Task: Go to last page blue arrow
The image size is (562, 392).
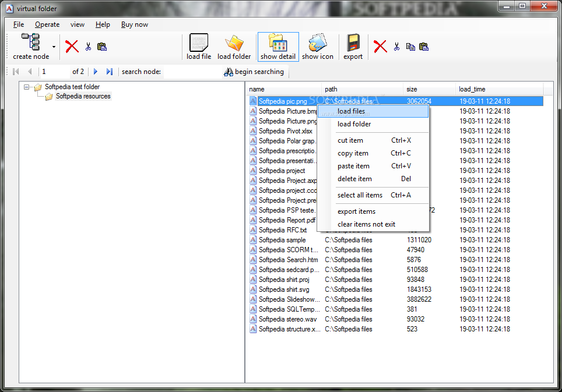Action: pos(110,72)
